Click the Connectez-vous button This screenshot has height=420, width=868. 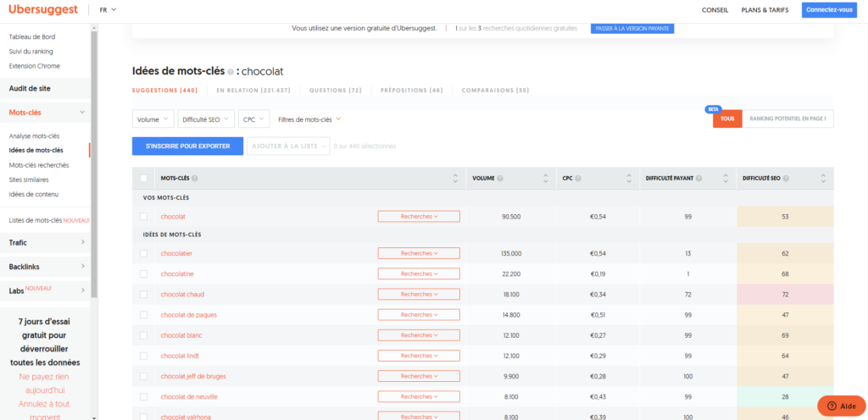[x=829, y=10]
